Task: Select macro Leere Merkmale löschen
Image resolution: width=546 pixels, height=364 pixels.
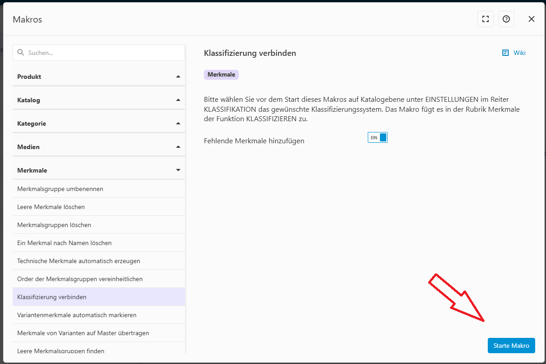Action: pyautogui.click(x=99, y=207)
